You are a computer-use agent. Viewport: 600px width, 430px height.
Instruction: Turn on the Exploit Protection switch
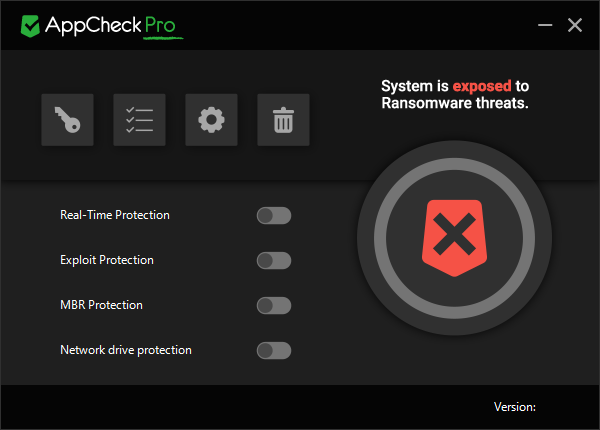coord(273,260)
